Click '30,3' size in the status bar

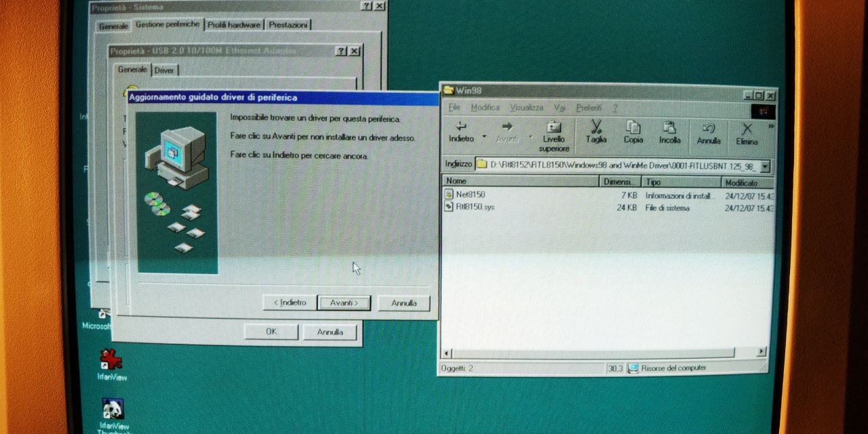(616, 368)
